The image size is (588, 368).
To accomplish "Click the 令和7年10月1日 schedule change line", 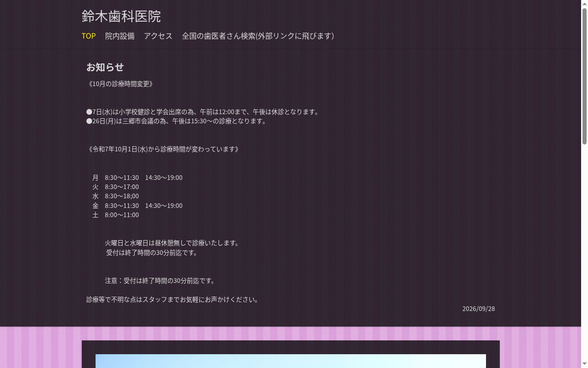I will [x=163, y=149].
